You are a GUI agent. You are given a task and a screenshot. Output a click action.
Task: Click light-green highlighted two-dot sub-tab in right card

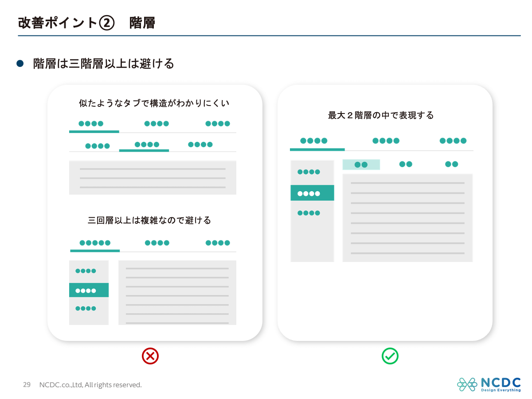point(361,164)
